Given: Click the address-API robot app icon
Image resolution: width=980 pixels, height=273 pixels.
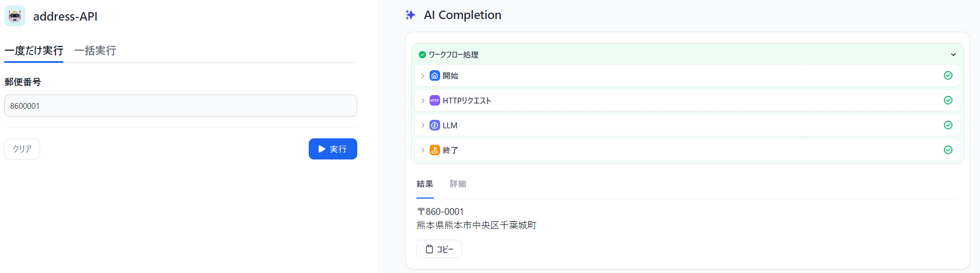Looking at the screenshot, I should 15,16.
